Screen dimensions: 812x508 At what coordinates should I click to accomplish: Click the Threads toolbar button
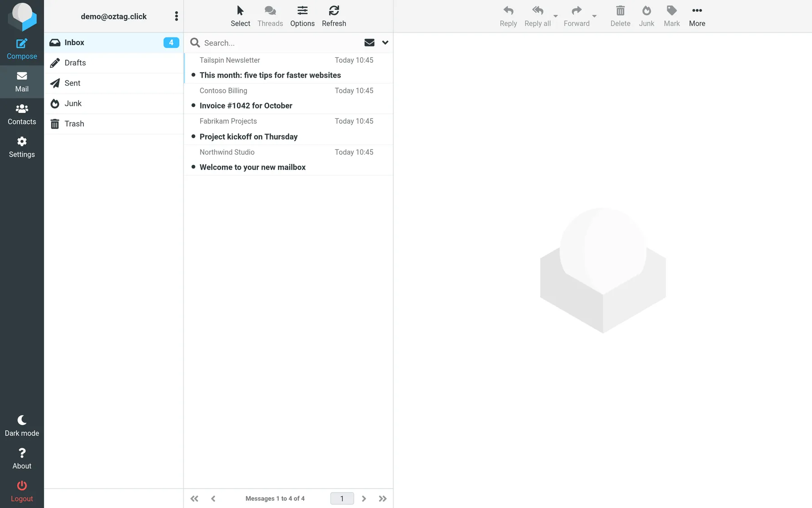point(270,16)
